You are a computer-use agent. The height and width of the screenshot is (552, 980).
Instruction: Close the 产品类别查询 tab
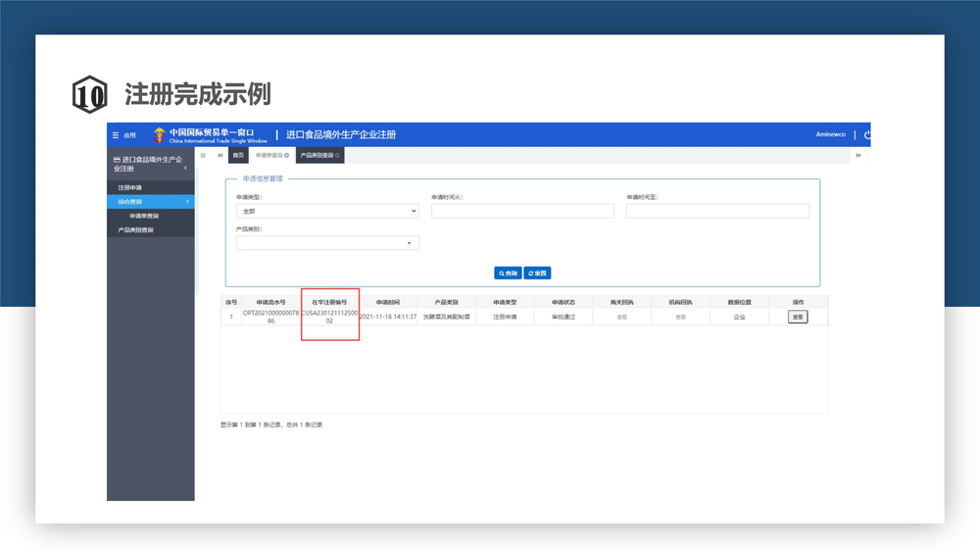point(338,156)
